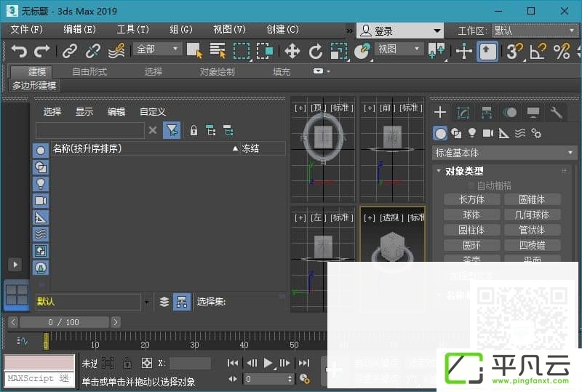Image resolution: width=582 pixels, height=392 pixels.
Task: Open the 视图 reference coordinate dropdown
Action: 399,49
